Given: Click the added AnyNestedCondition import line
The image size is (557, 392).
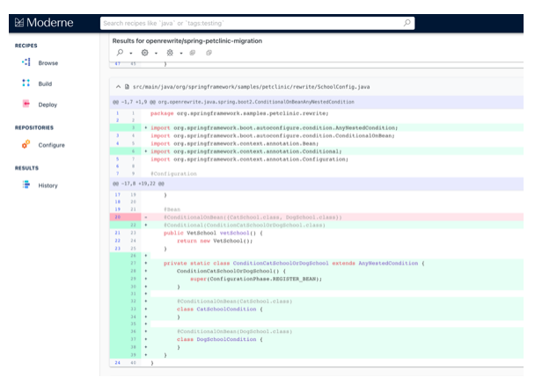Looking at the screenshot, I should (316, 127).
